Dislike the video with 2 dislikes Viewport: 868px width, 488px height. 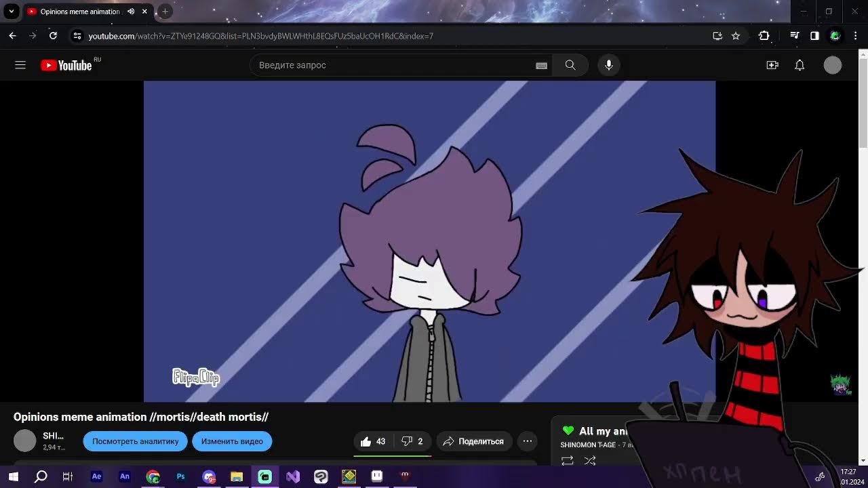(x=412, y=441)
